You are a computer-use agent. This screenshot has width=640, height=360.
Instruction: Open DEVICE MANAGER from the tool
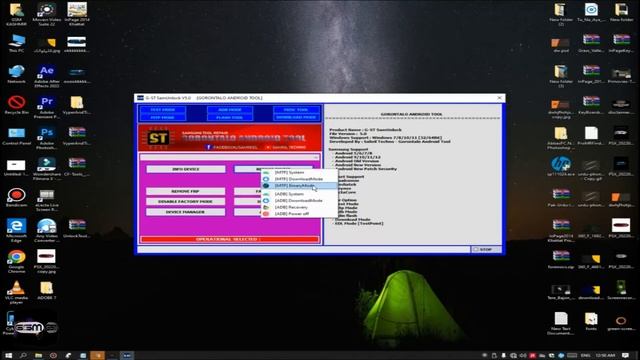coord(186,212)
